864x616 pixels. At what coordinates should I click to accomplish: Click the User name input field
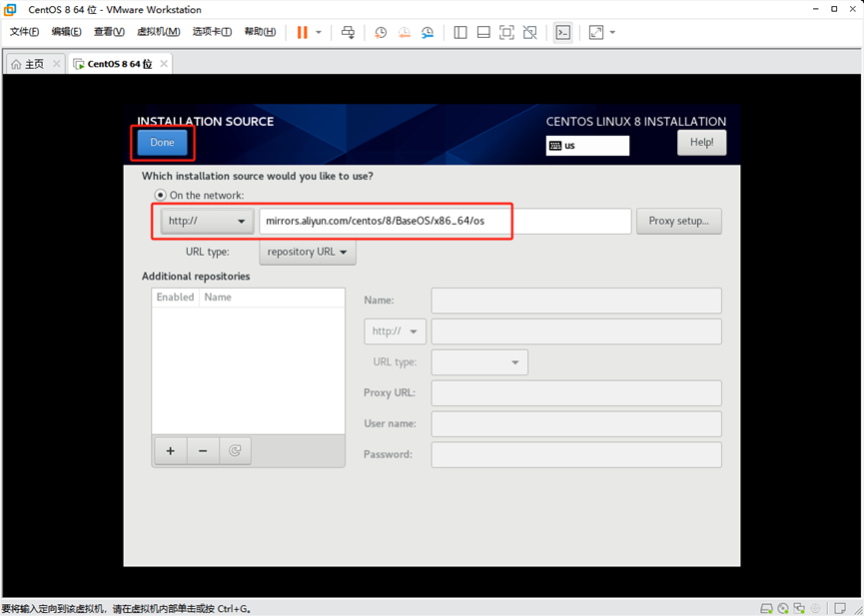(576, 423)
